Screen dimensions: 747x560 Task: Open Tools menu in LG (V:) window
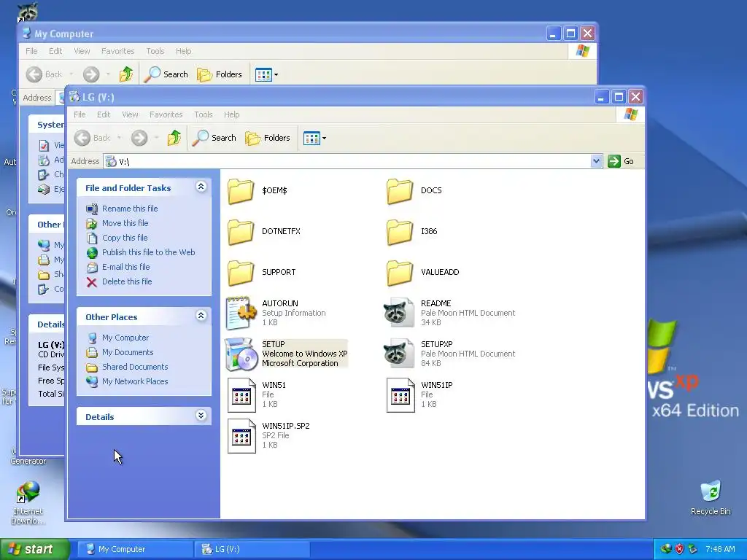point(203,114)
